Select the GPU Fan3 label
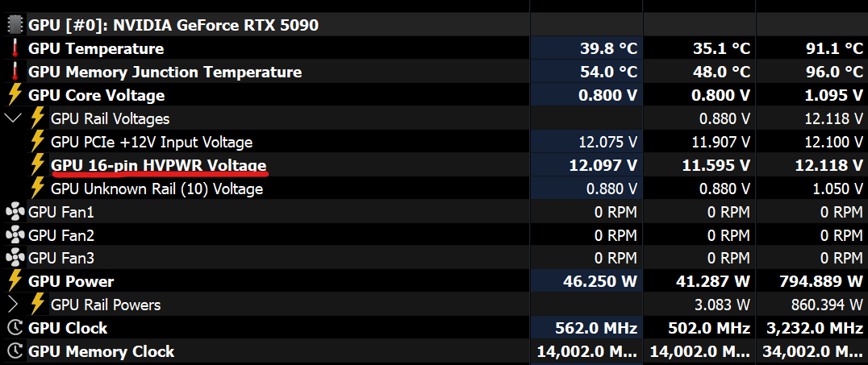The height and width of the screenshot is (365, 868). click(x=61, y=259)
